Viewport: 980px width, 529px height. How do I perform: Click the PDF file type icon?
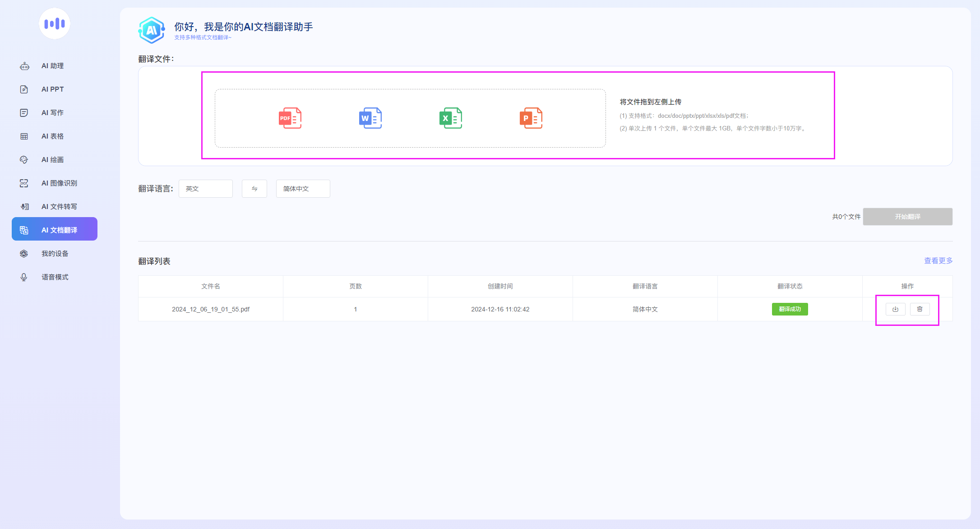pyautogui.click(x=290, y=118)
